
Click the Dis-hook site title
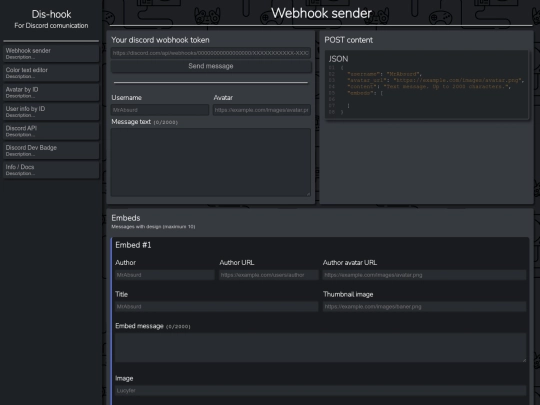point(51,14)
